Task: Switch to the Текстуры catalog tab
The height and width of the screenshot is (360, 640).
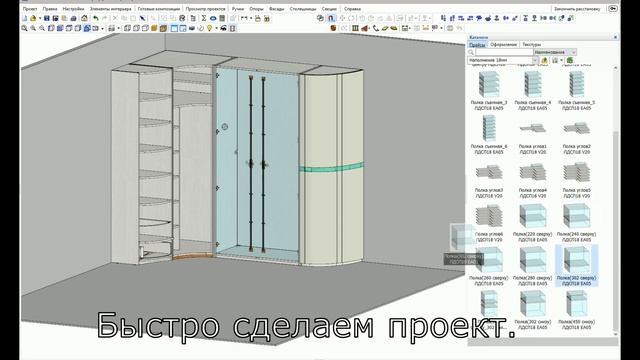Action: pyautogui.click(x=531, y=44)
